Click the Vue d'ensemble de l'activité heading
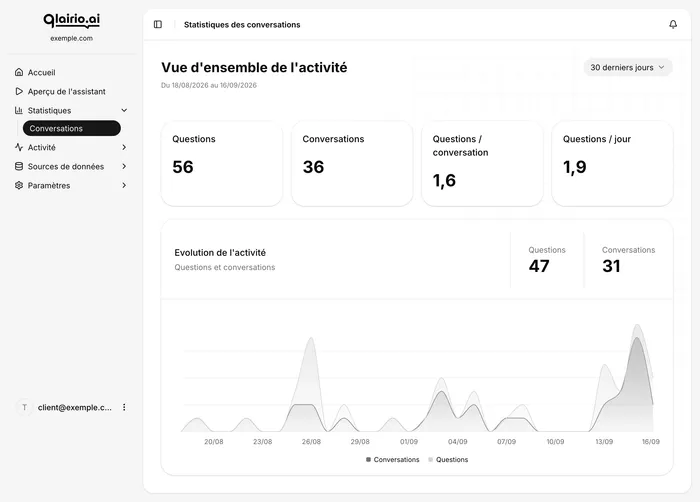700x502 pixels. (254, 67)
